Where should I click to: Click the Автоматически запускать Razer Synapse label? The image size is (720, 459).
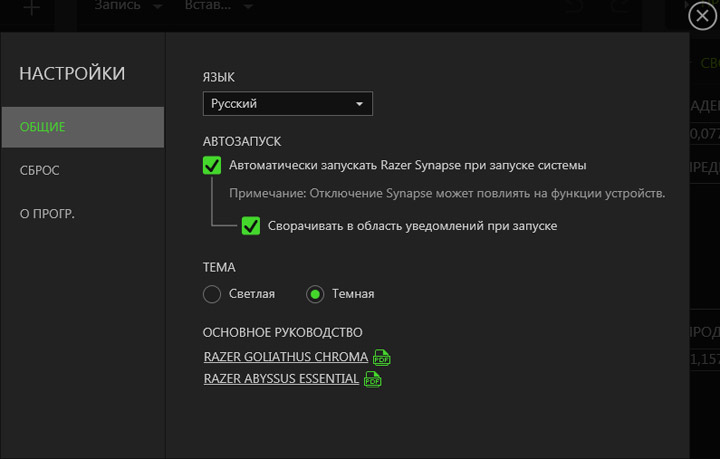pyautogui.click(x=407, y=165)
